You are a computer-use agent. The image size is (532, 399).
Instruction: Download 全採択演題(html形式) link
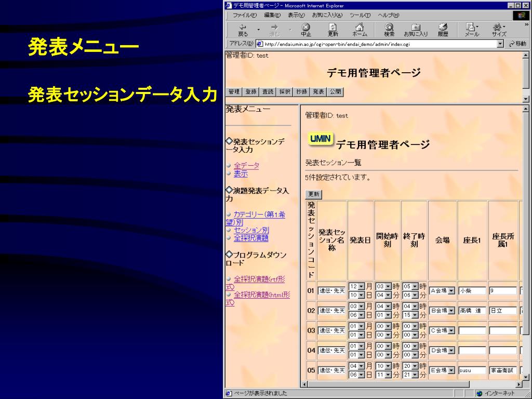(258, 299)
